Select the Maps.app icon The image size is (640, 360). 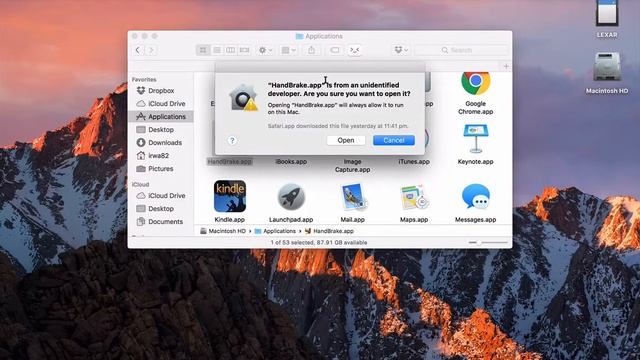(414, 197)
